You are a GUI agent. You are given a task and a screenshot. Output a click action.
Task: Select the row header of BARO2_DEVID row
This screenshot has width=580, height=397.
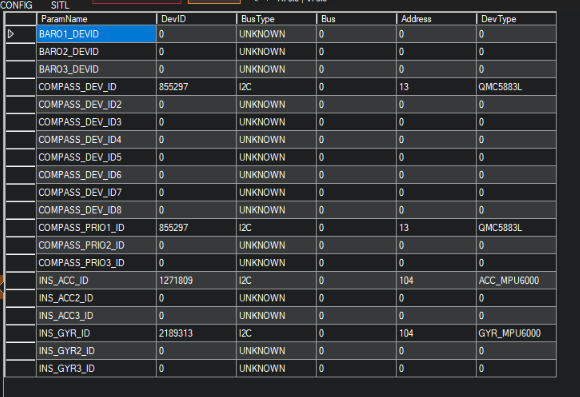(21, 51)
